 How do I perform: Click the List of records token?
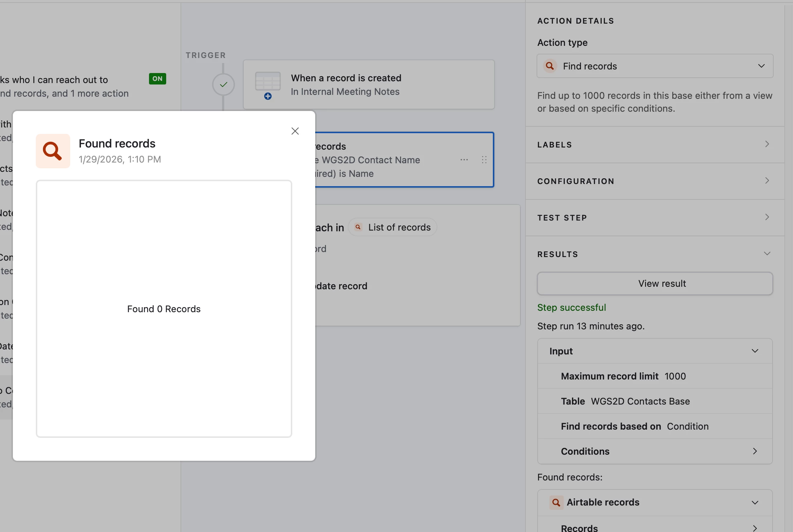click(x=393, y=227)
